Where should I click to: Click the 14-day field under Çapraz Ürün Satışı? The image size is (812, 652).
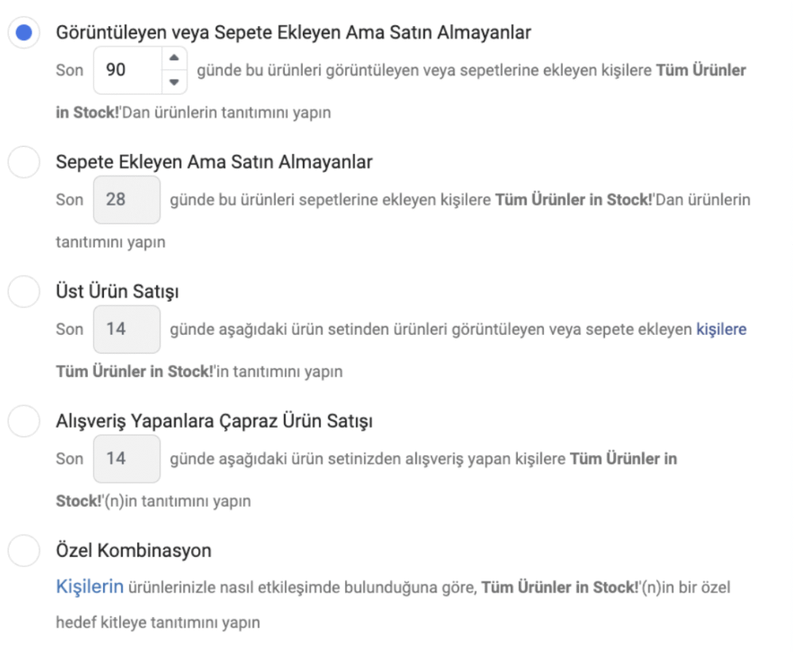[127, 458]
